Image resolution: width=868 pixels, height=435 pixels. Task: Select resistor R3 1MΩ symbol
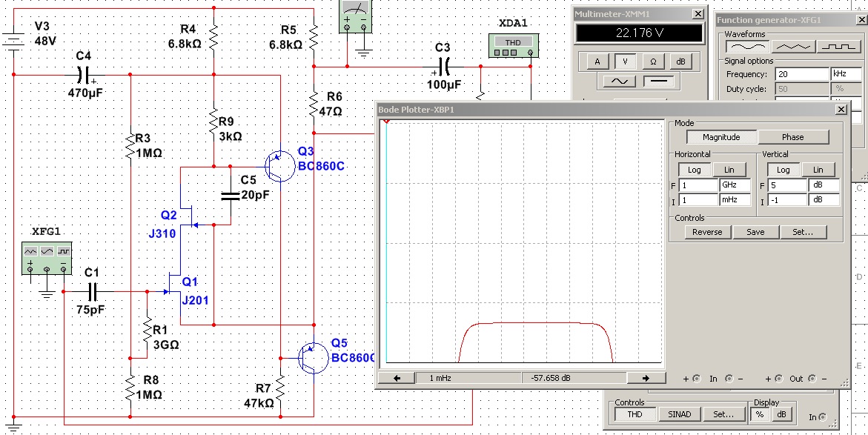130,145
